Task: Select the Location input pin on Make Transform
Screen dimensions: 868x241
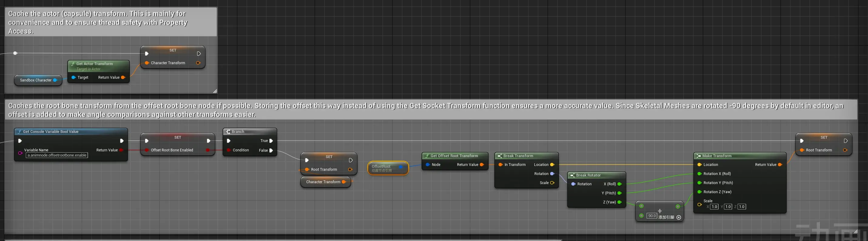Action: [x=699, y=165]
